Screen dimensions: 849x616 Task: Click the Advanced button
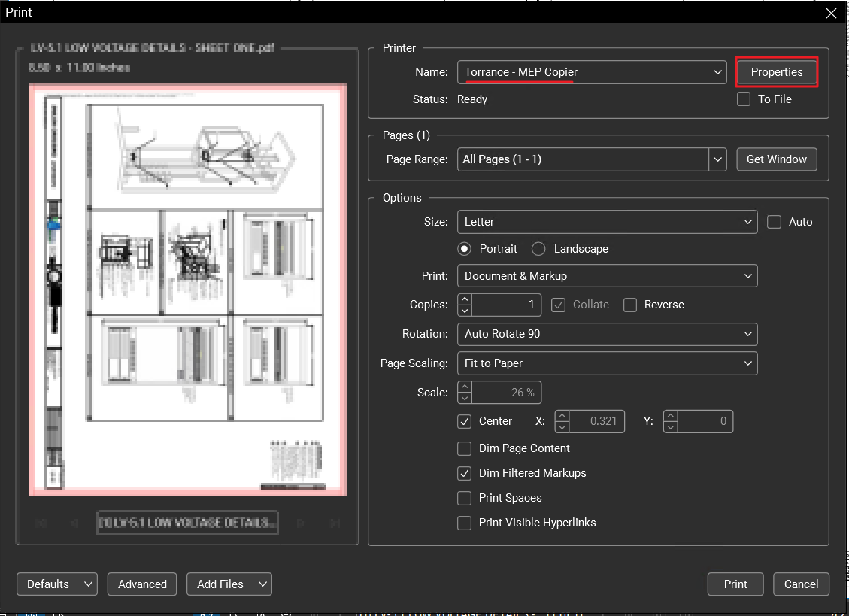[x=142, y=584]
